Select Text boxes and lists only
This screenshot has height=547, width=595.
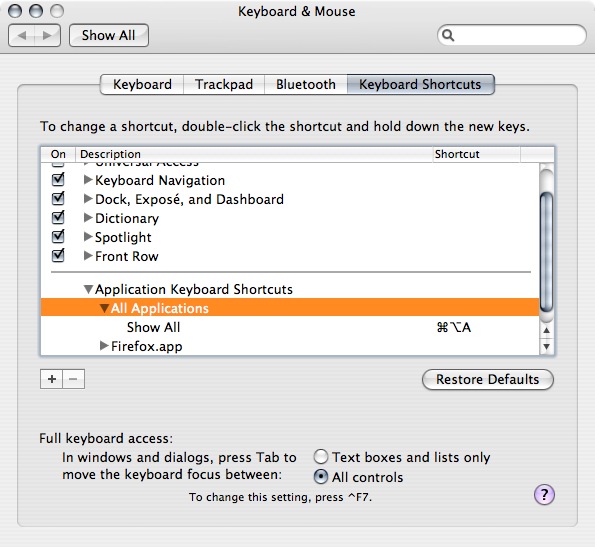321,457
